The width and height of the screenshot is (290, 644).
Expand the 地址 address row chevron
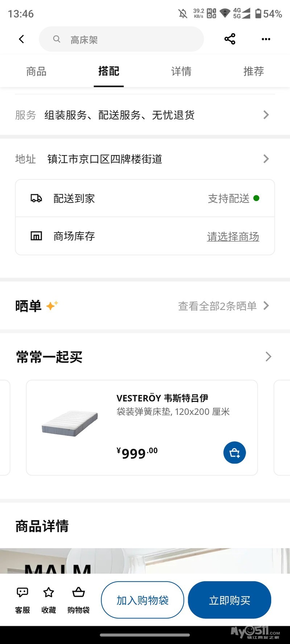pyautogui.click(x=266, y=159)
